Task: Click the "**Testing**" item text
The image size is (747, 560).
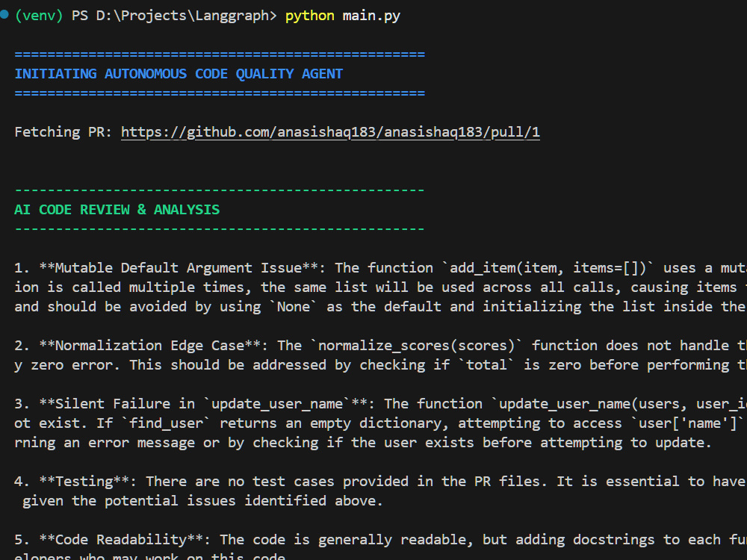Action: tap(84, 482)
